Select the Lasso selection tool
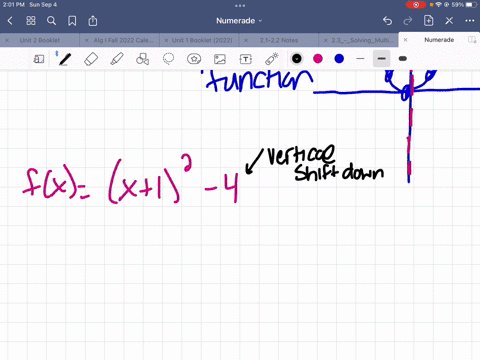The height and width of the screenshot is (360, 480). [x=168, y=59]
